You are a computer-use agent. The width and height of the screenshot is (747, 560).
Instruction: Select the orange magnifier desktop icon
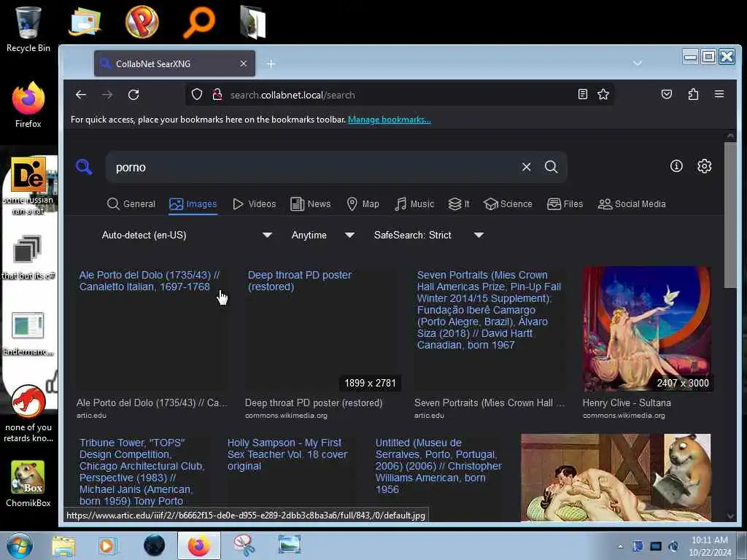coord(198,22)
